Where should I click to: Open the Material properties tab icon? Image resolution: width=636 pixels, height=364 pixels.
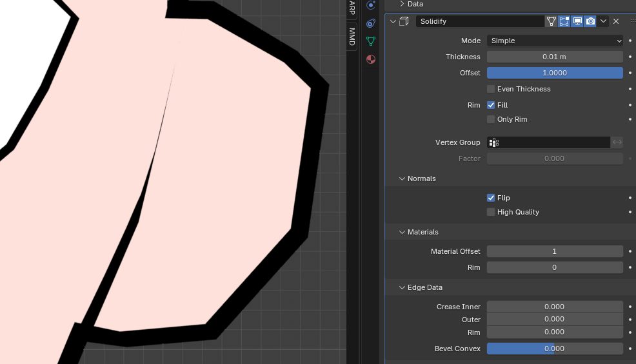click(x=371, y=59)
